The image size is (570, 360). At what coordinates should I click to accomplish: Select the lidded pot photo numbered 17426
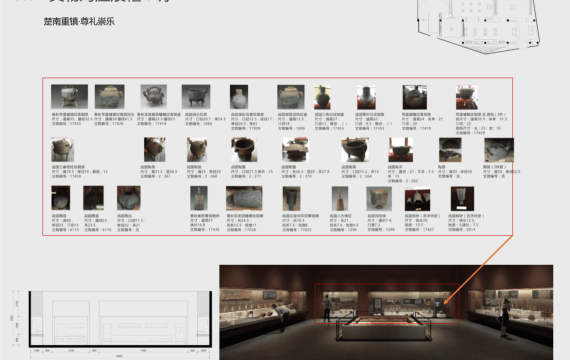(x=109, y=96)
